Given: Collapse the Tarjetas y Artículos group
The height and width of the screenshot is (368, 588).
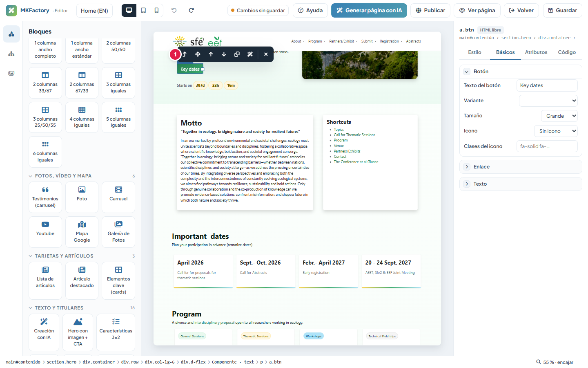Looking at the screenshot, I should point(82,256).
